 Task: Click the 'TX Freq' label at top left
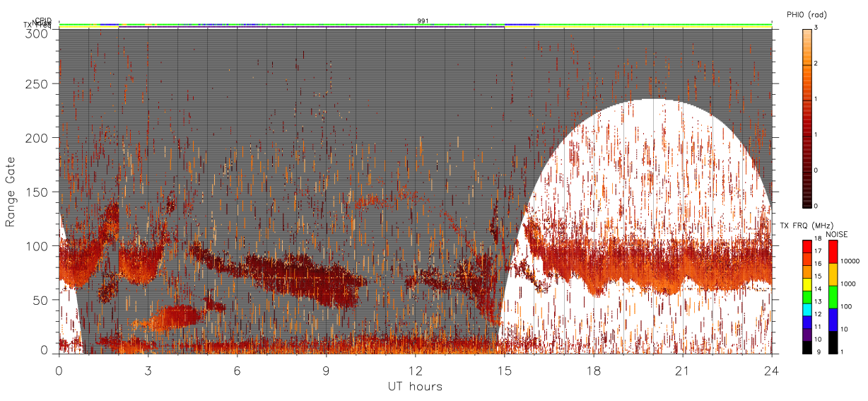pyautogui.click(x=39, y=26)
